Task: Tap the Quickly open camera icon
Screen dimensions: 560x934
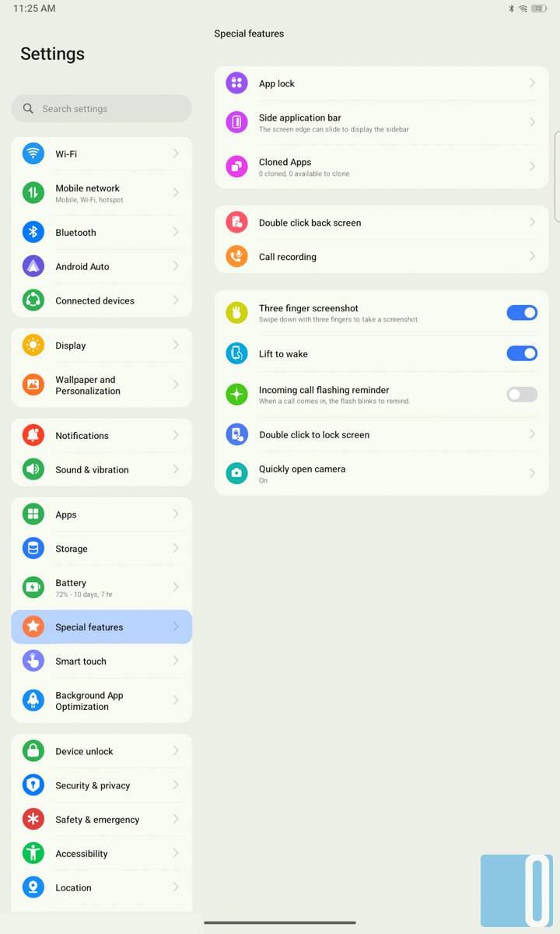Action: point(236,473)
